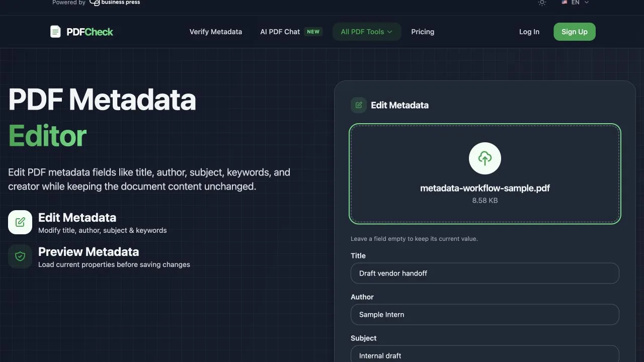
Task: Select the Edit Metadata feature heading
Action: (77, 218)
